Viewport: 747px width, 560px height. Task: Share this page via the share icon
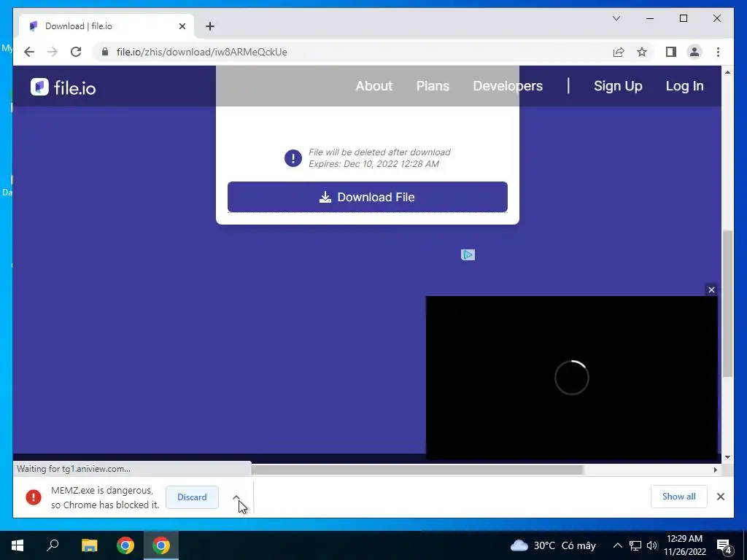(x=619, y=52)
